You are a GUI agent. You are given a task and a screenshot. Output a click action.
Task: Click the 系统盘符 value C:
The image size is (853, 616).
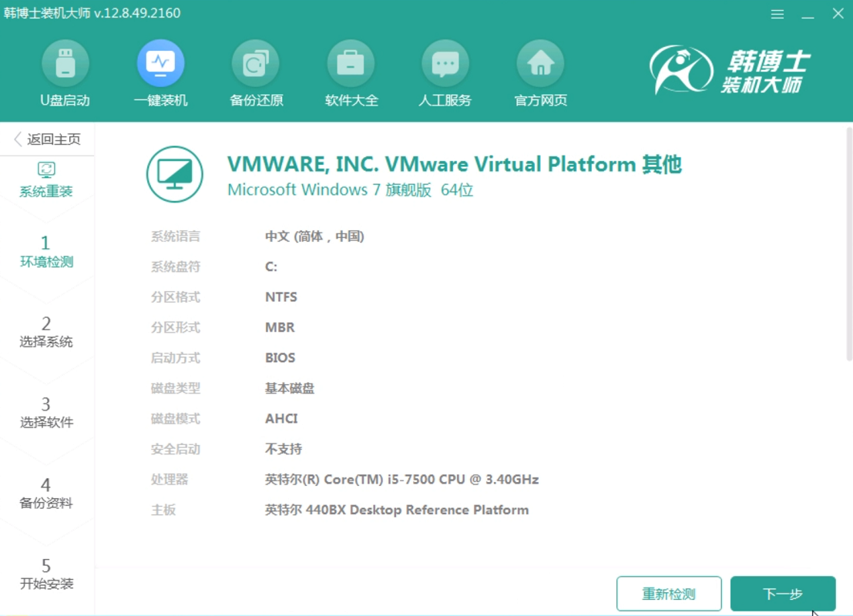pos(271,267)
